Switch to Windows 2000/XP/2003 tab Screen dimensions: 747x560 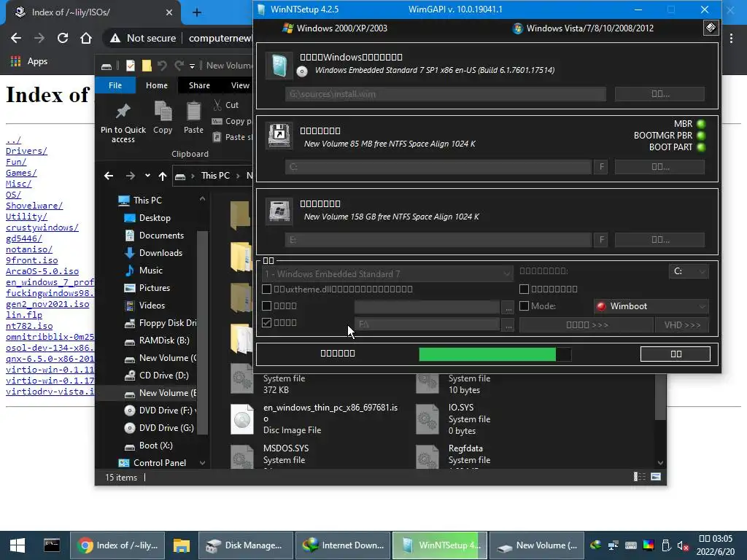(335, 28)
